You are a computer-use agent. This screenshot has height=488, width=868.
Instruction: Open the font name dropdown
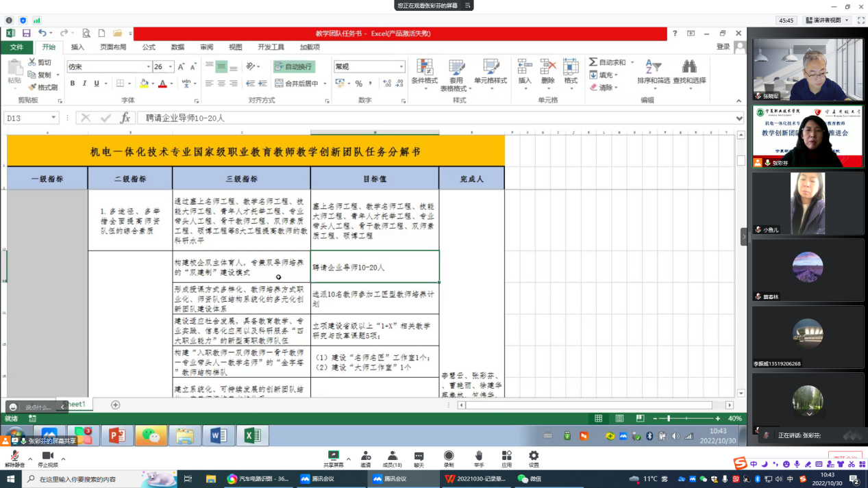[x=148, y=67]
